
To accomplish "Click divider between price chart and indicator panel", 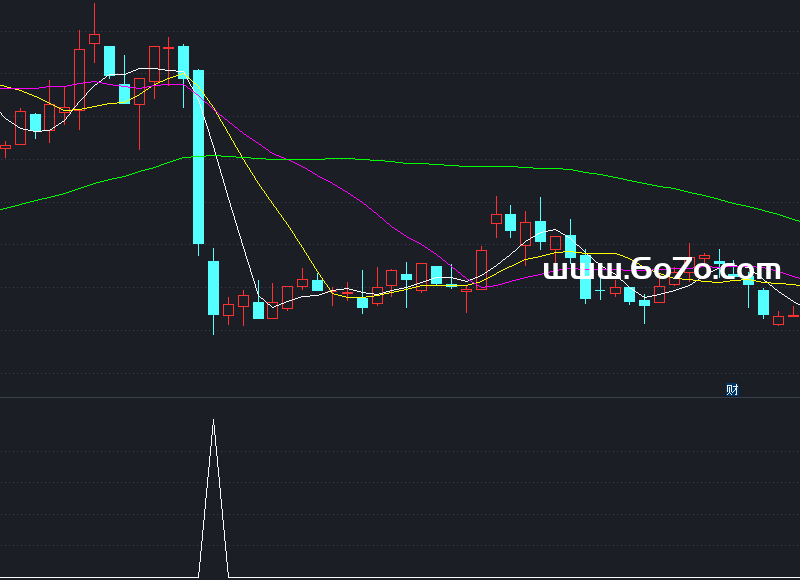I will click(400, 398).
